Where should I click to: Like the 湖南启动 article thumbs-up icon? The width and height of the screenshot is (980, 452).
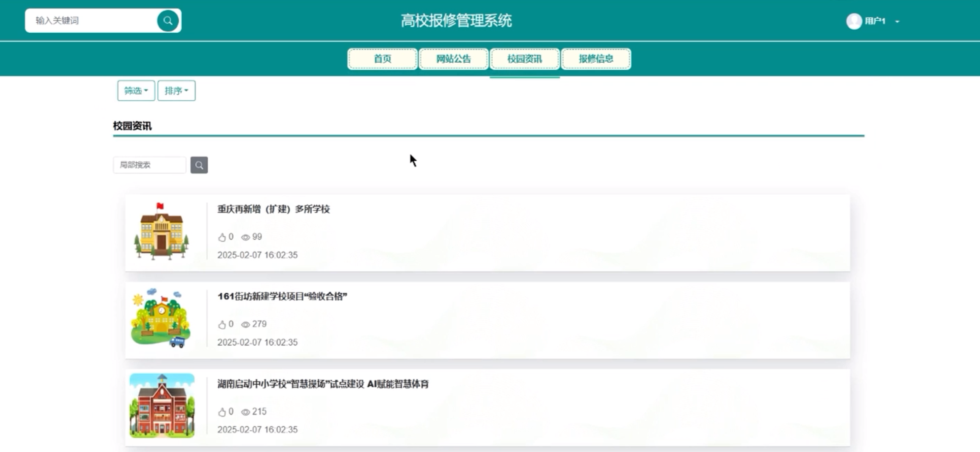click(x=222, y=412)
